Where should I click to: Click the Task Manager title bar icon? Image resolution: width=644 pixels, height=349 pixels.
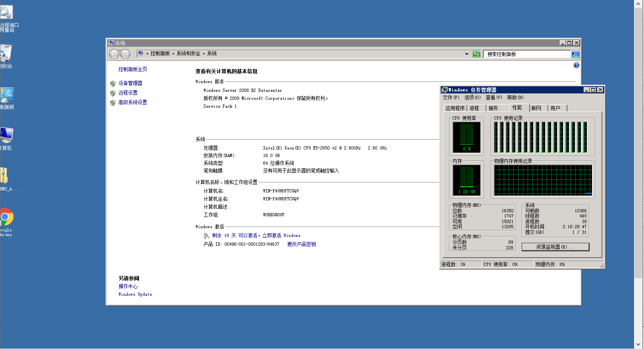tap(445, 90)
